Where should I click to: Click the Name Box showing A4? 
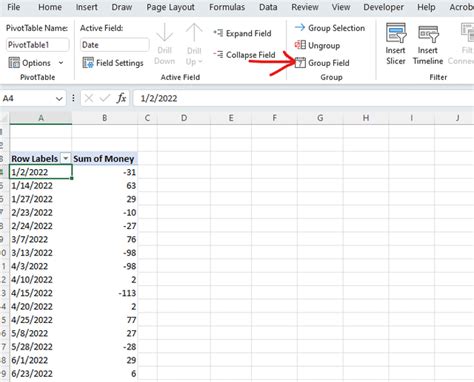point(27,98)
